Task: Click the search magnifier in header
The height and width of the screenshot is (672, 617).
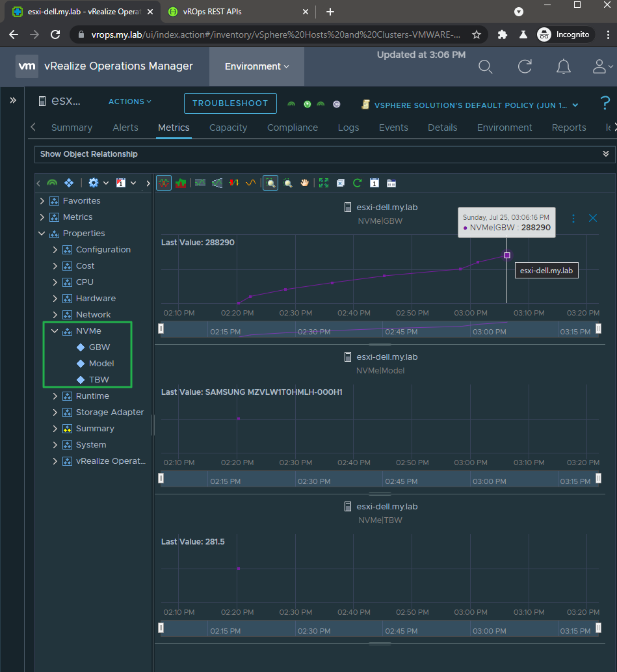Action: 485,66
